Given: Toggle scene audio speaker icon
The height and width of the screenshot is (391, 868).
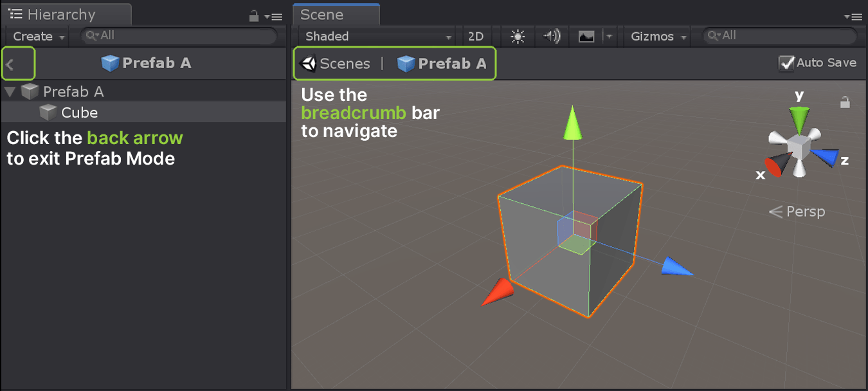Looking at the screenshot, I should pos(552,37).
